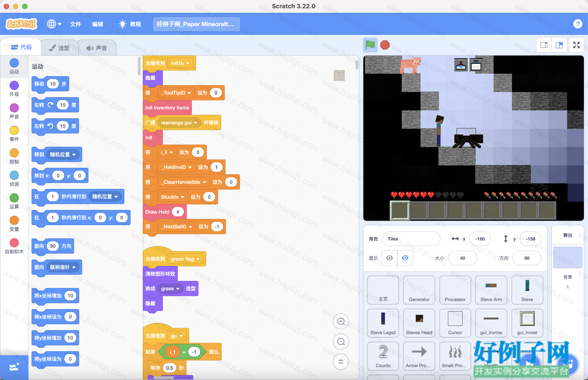The width and height of the screenshot is (588, 380).
Task: Open the rearrange gui broadcast dropdown
Action: (x=179, y=123)
